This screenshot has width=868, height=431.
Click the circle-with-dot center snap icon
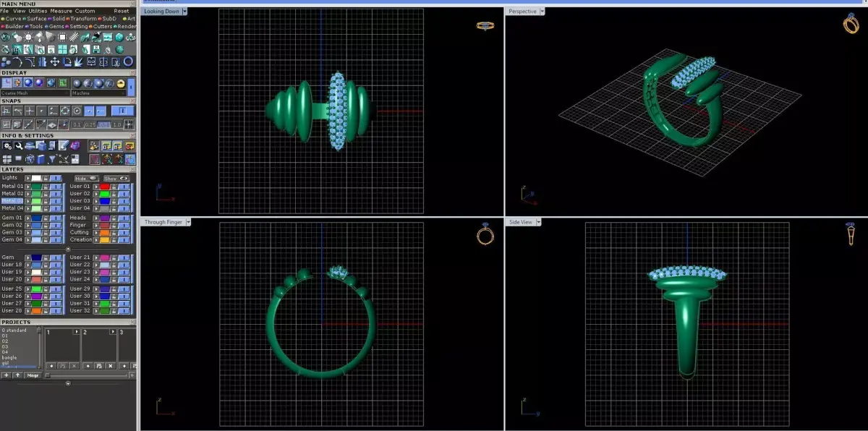[76, 111]
